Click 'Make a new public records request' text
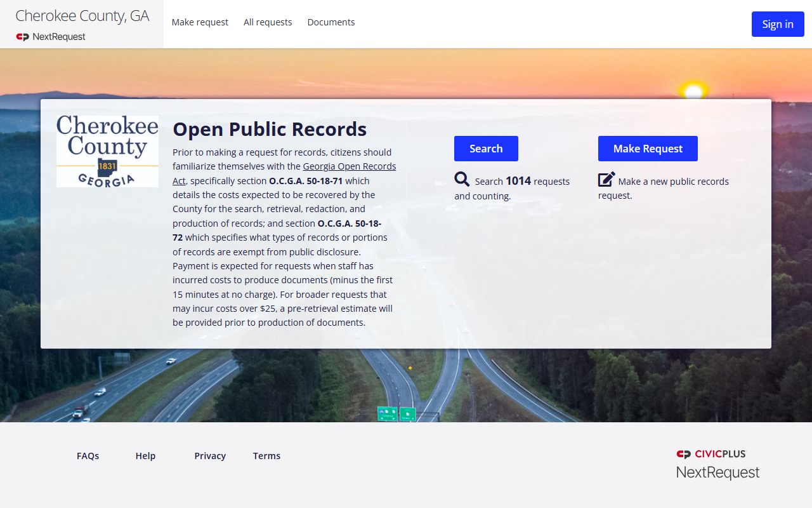 point(664,189)
